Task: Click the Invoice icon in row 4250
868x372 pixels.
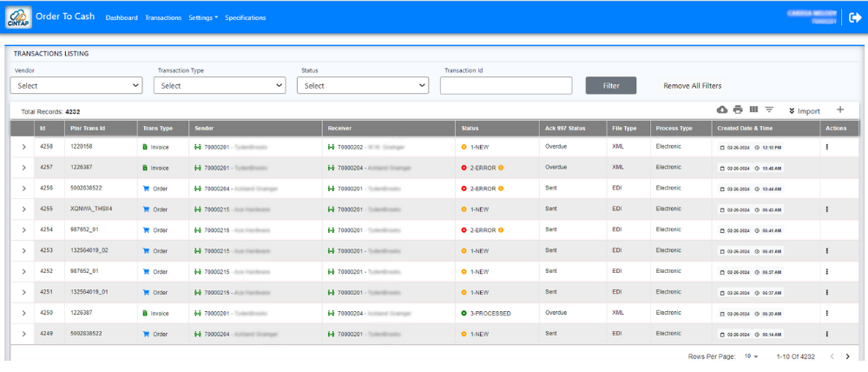Action: tap(145, 313)
